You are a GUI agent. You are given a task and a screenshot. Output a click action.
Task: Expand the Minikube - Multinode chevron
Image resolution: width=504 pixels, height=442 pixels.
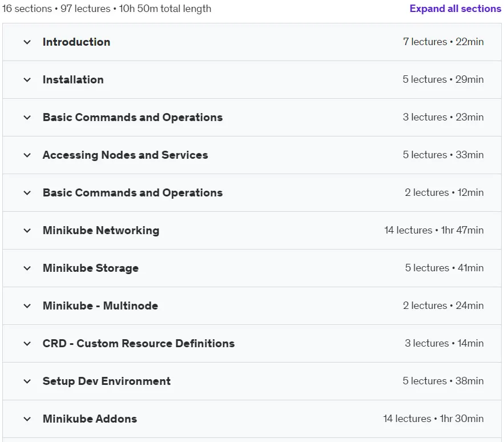coord(27,306)
